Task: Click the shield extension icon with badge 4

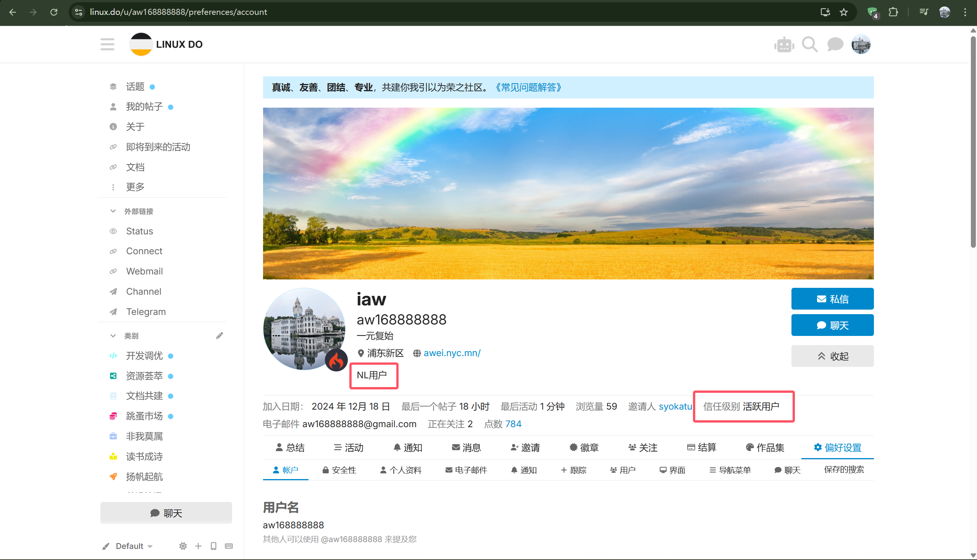Action: (872, 12)
